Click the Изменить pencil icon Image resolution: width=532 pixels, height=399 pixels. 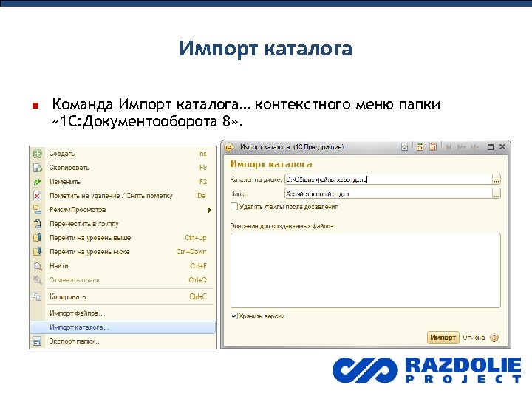(x=38, y=182)
